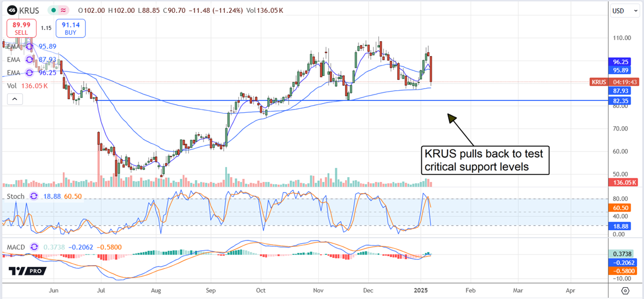
Task: Click the KRUS symbol logo icon
Action: click(11, 10)
